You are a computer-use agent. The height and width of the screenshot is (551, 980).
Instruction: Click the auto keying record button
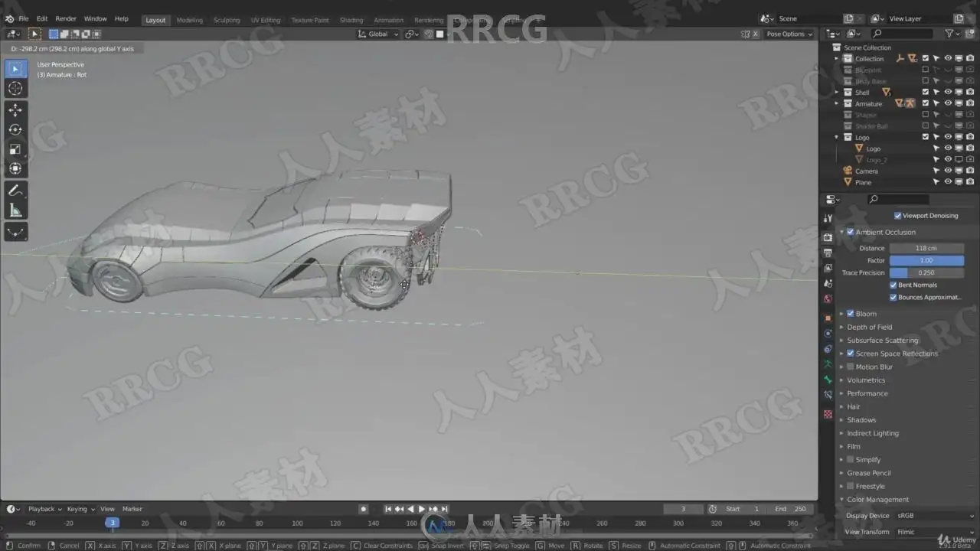[x=364, y=509]
